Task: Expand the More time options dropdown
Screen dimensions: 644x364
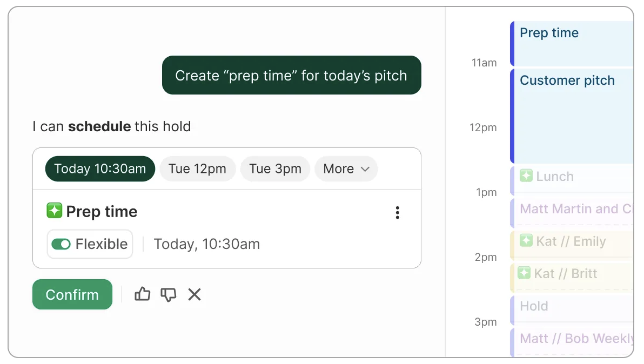Action: coord(346,169)
